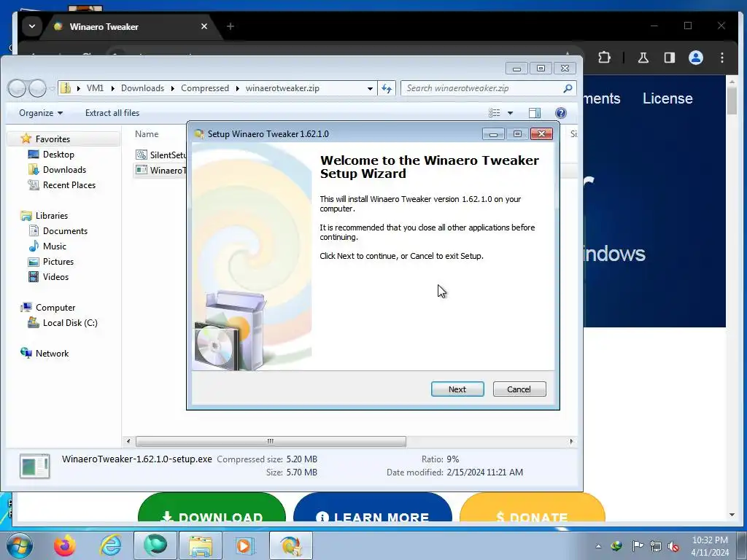Change view using the views icon
747x560 pixels.
point(495,113)
